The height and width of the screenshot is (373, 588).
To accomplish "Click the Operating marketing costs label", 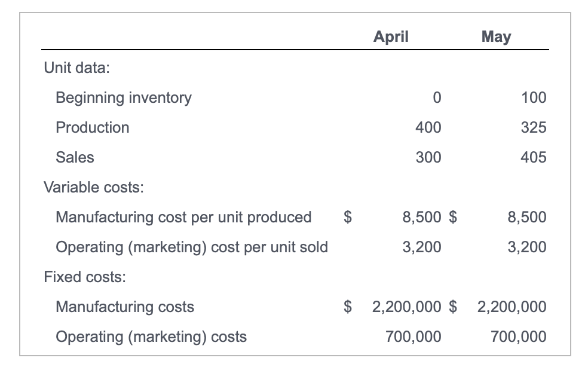I will click(151, 337).
